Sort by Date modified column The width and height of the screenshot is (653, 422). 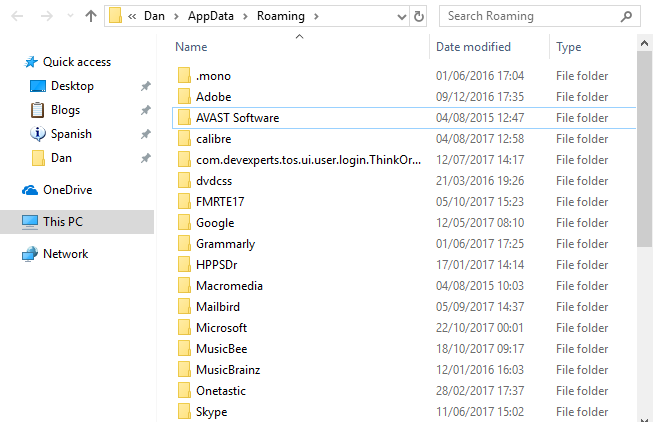[x=473, y=47]
